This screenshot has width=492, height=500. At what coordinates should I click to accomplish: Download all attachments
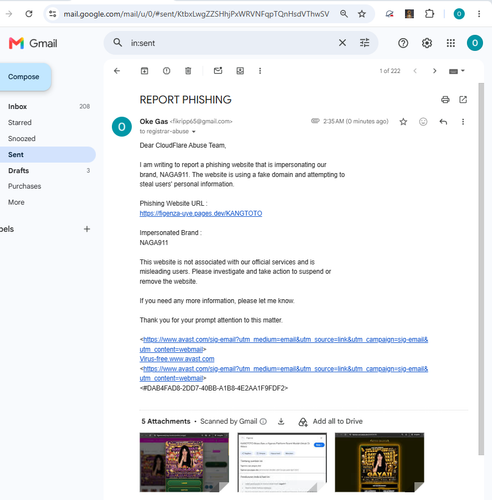click(281, 422)
